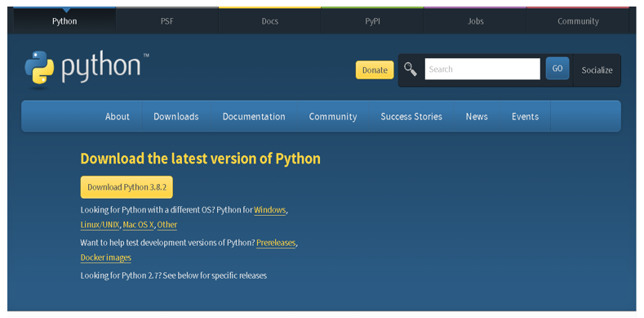Open the Community top tab
The width and height of the screenshot is (644, 318).
[577, 21]
